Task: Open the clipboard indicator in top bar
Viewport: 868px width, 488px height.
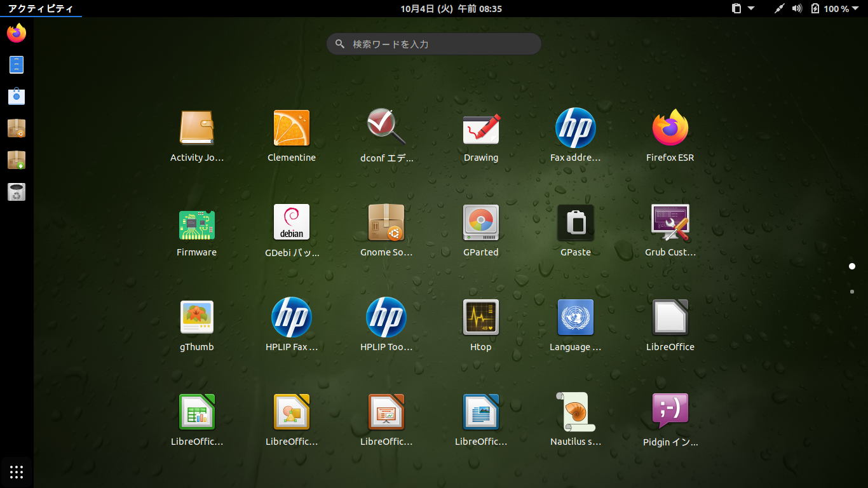Action: pos(736,8)
